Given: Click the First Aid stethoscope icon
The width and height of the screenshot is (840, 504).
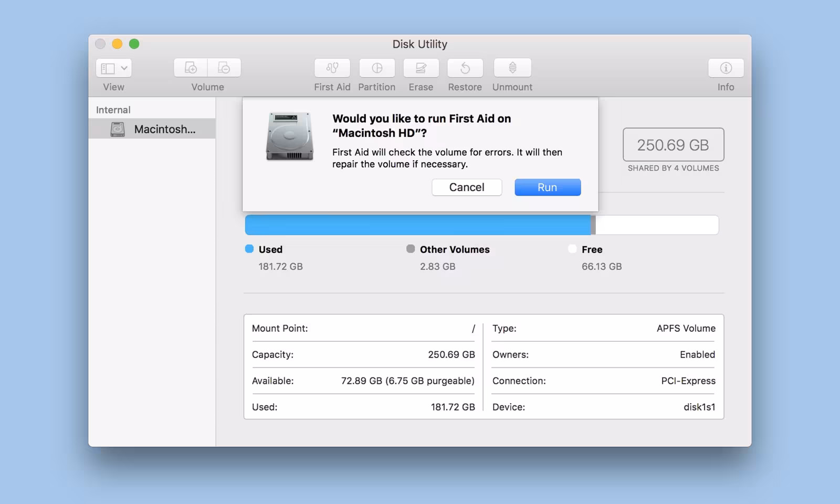Looking at the screenshot, I should tap(332, 68).
